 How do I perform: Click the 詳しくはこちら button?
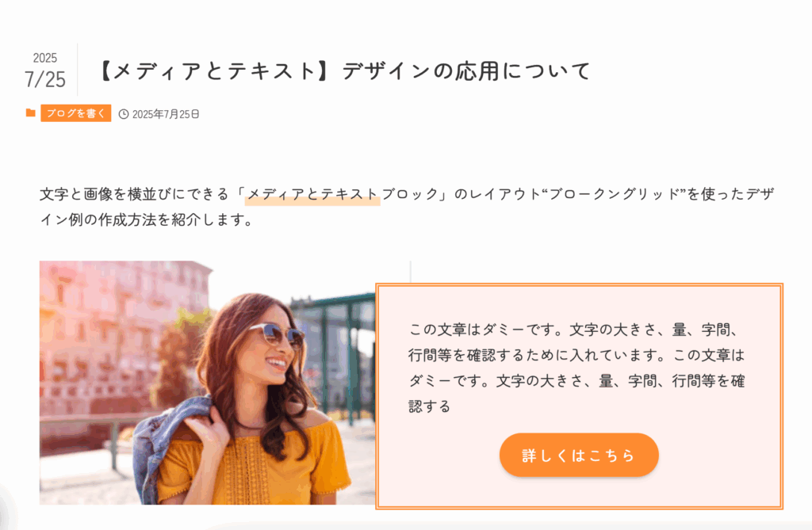(x=579, y=455)
